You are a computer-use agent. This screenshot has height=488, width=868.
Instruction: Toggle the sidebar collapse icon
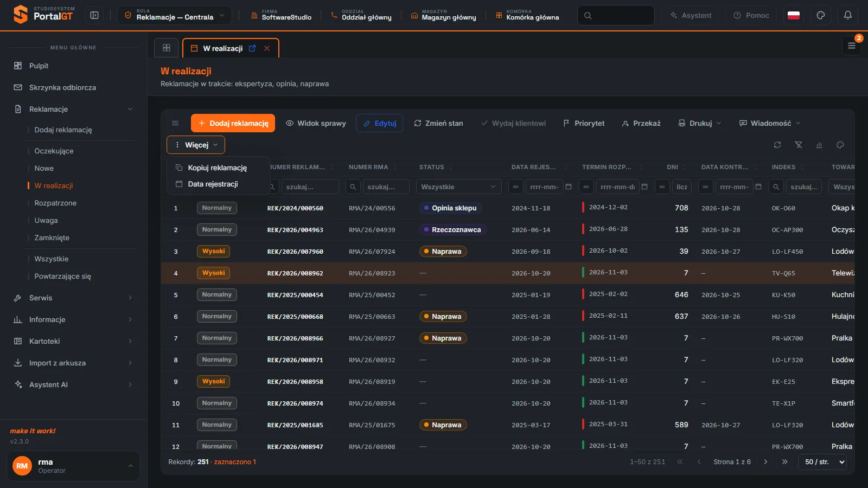tap(94, 16)
